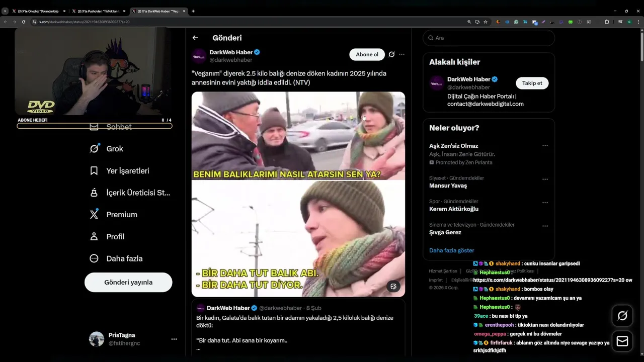Open the Şıvga Gerez trending topic
This screenshot has width=644, height=362.
click(x=445, y=232)
